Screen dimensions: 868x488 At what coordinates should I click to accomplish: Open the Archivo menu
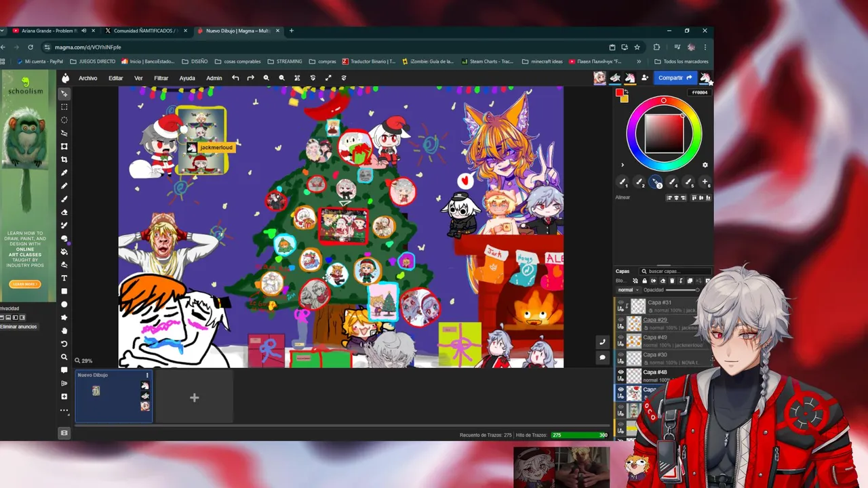tap(87, 78)
